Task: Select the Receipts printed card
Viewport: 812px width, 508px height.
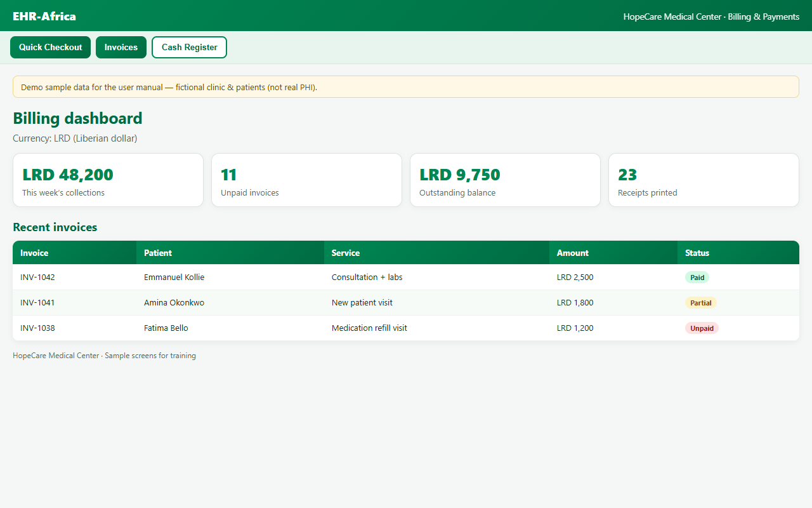Action: pyautogui.click(x=704, y=180)
